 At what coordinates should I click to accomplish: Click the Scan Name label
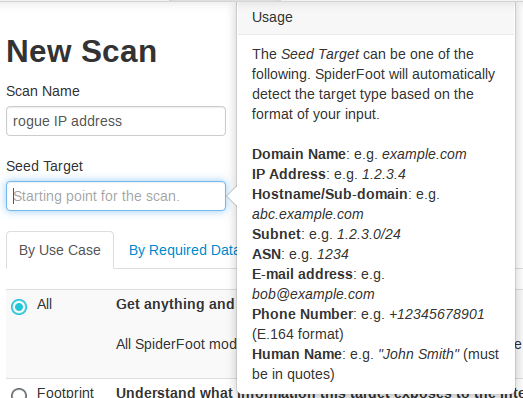(x=43, y=91)
